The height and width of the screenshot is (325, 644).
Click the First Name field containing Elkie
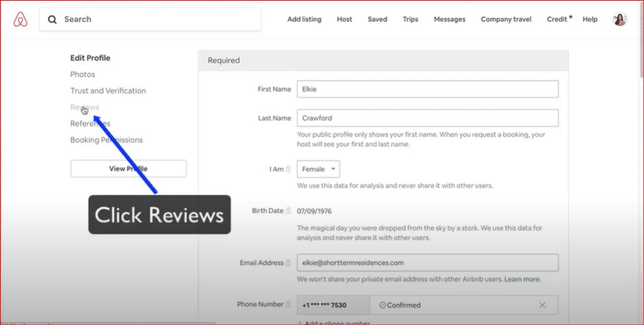coord(428,89)
